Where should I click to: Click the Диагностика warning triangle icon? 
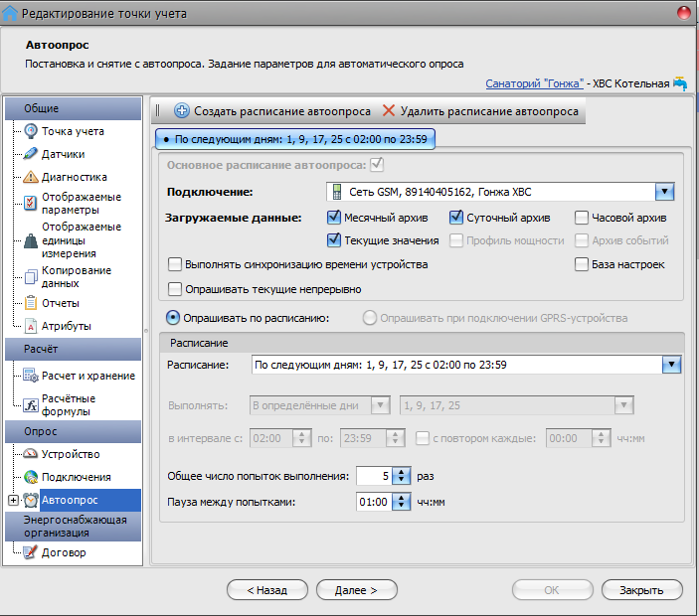tap(30, 177)
